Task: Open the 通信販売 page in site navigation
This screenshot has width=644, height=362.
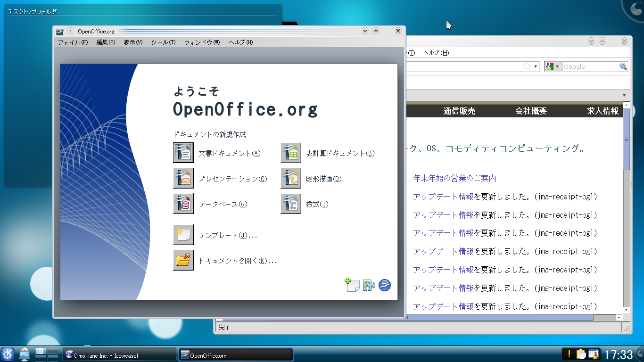Action: [x=459, y=111]
